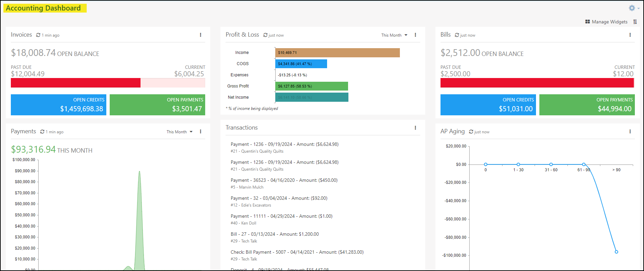The height and width of the screenshot is (271, 644).
Task: Open Payments This Month period dropdown
Action: pos(179,132)
